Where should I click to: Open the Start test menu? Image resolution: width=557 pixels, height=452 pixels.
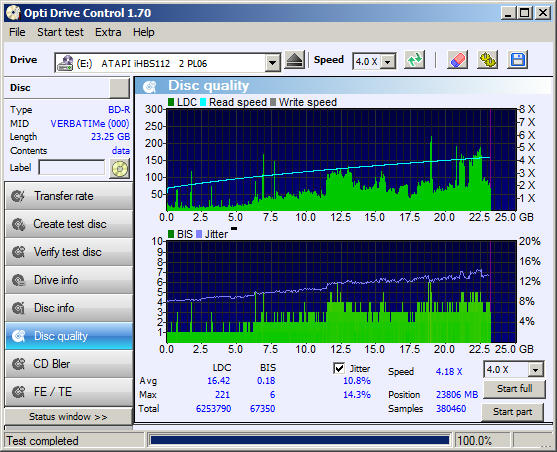(60, 32)
